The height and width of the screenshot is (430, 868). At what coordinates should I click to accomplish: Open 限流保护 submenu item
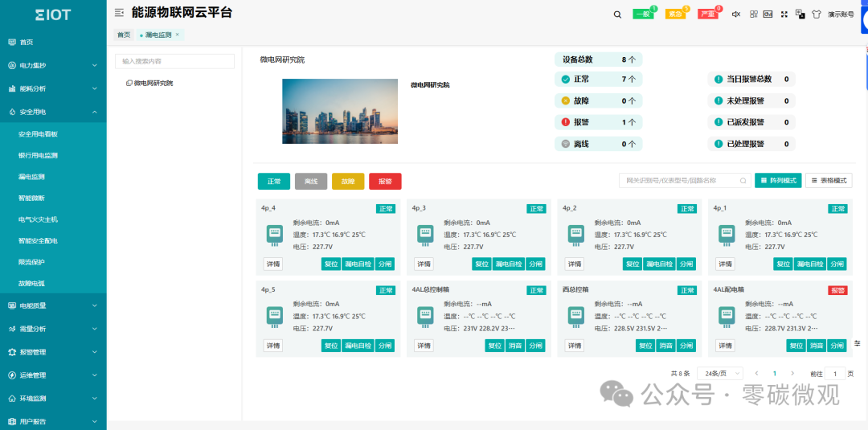coord(53,262)
